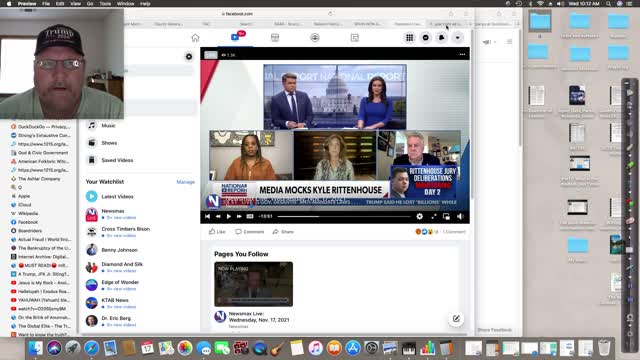
Task: View the 1 Comment link
Action: tap(454, 232)
